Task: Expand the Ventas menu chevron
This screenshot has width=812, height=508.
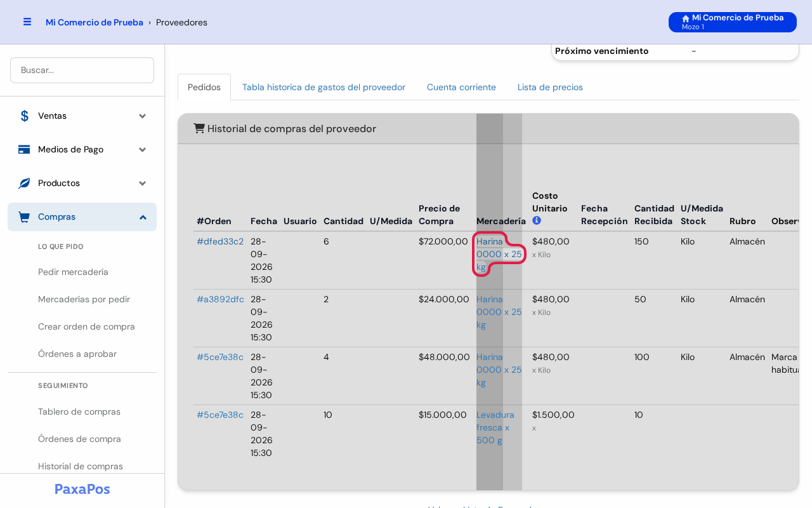Action: [x=143, y=116]
